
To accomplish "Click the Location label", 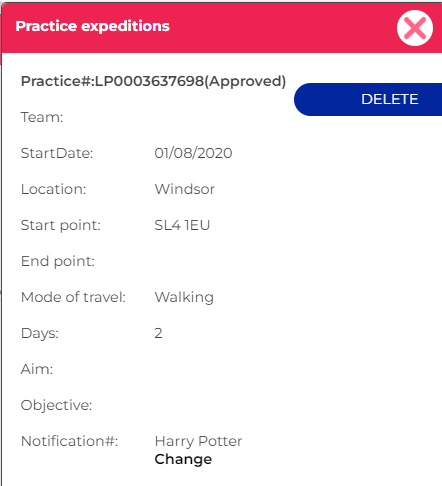I will click(53, 189).
